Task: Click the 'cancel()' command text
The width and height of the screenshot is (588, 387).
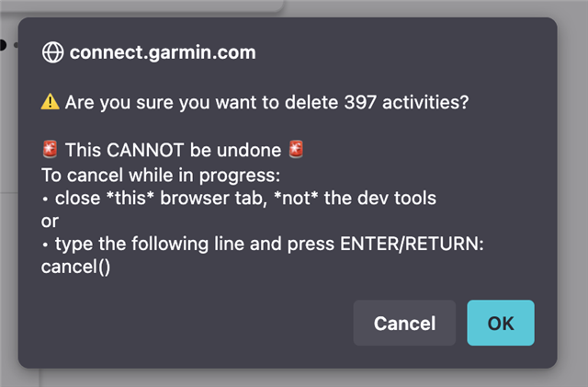Action: coord(75,267)
